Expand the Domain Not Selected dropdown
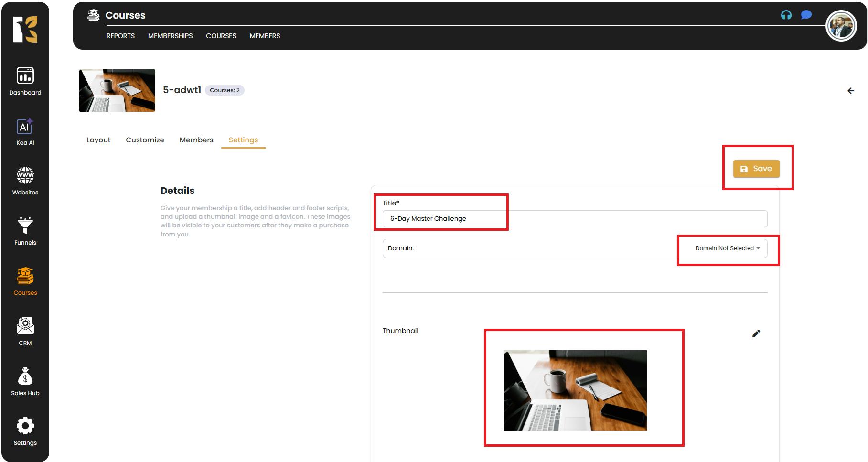The height and width of the screenshot is (462, 868). [x=727, y=248]
